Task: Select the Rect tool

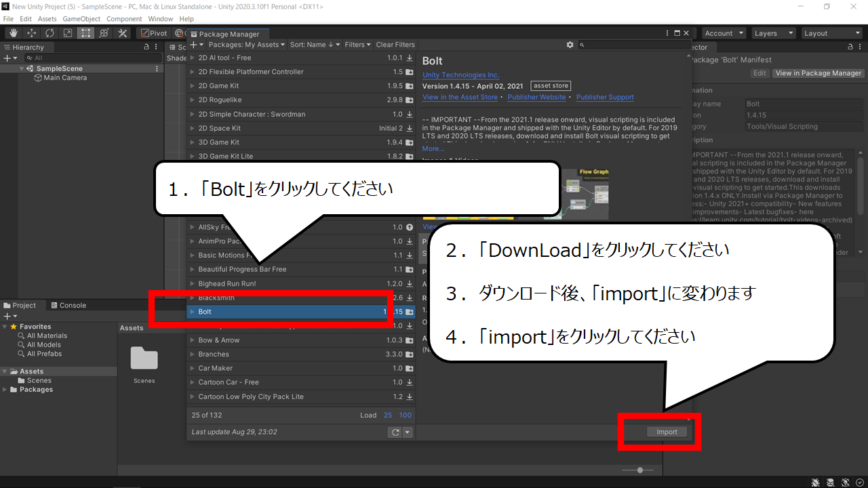Action: (x=86, y=33)
